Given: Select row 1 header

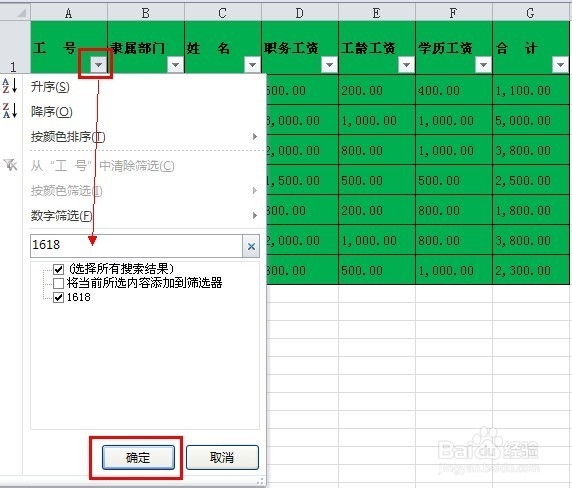Looking at the screenshot, I should pyautogui.click(x=15, y=47).
